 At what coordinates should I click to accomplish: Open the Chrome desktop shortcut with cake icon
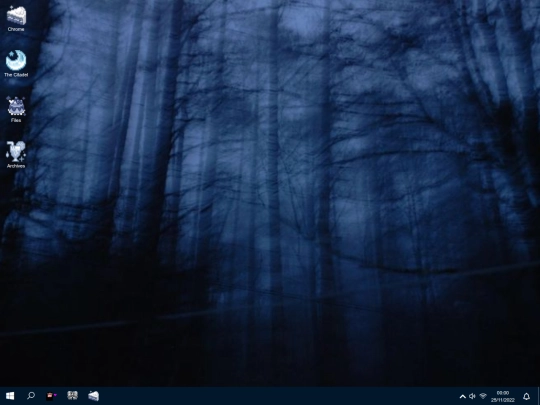tap(16, 19)
